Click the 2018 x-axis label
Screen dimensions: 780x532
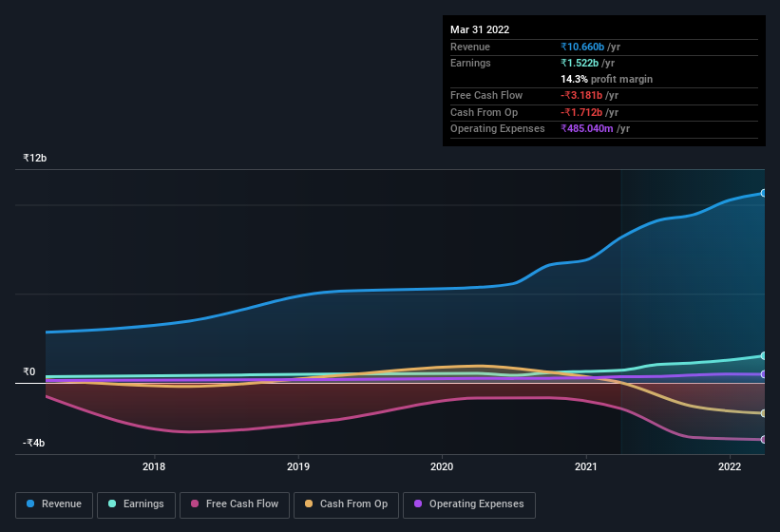154,466
